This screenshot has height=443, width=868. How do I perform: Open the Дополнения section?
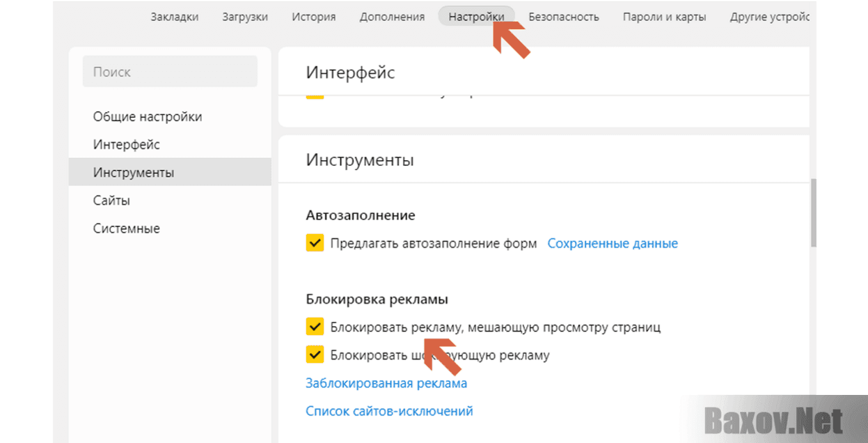tap(392, 17)
